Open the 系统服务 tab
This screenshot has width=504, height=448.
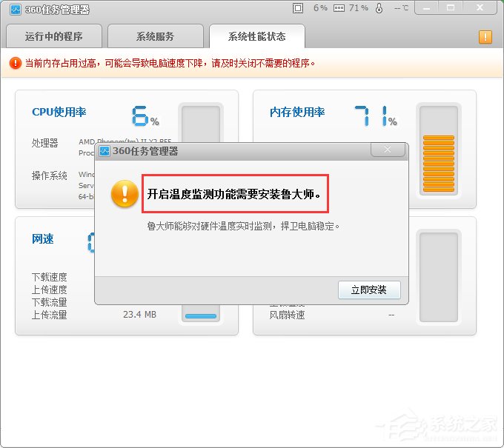coord(155,36)
